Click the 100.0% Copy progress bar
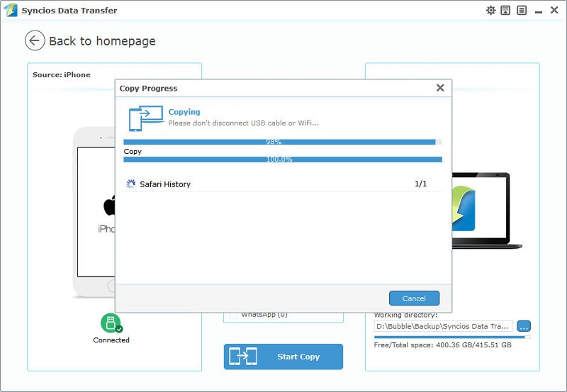This screenshot has width=567, height=392. coord(283,159)
